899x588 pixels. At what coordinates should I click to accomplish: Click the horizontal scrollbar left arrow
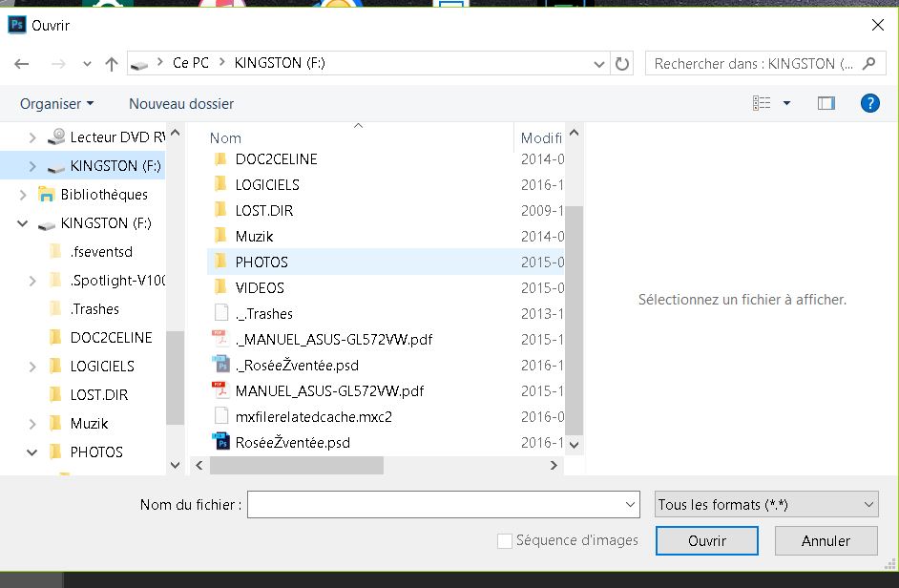click(199, 465)
